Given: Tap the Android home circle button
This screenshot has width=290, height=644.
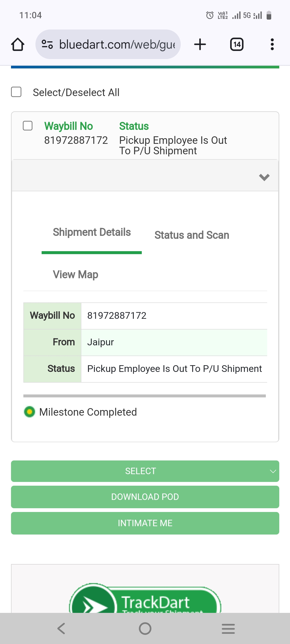Looking at the screenshot, I should (145, 628).
